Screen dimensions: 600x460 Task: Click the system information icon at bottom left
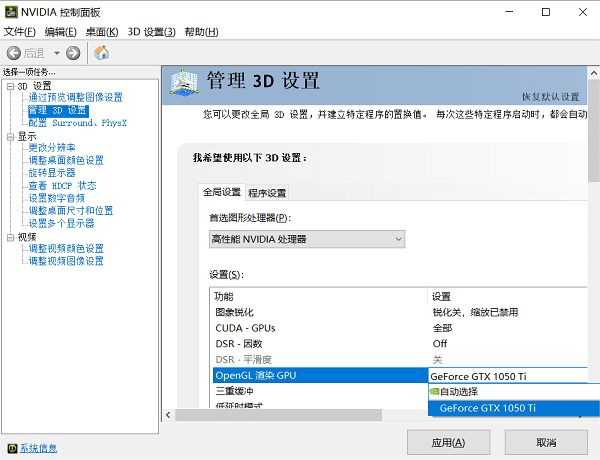pos(10,448)
